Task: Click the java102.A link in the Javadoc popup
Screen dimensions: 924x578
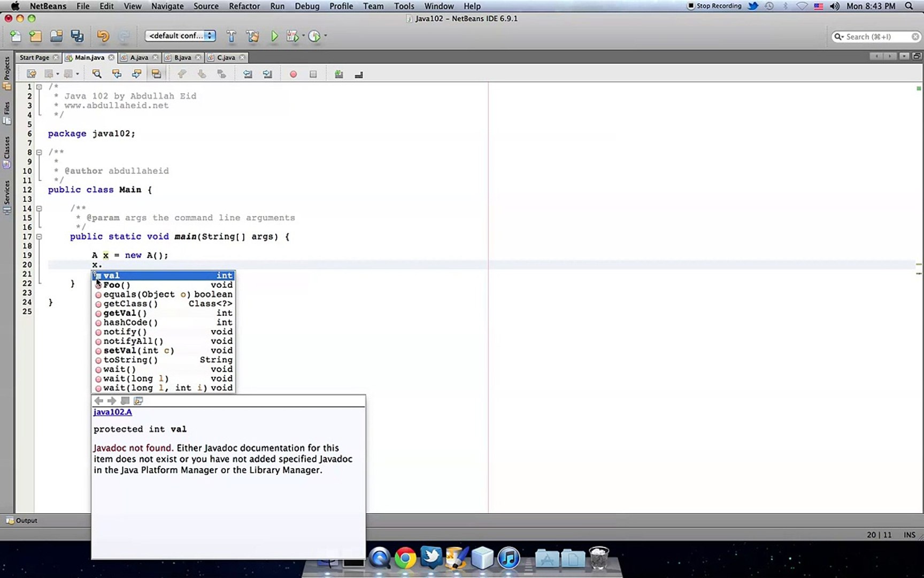Action: click(112, 412)
